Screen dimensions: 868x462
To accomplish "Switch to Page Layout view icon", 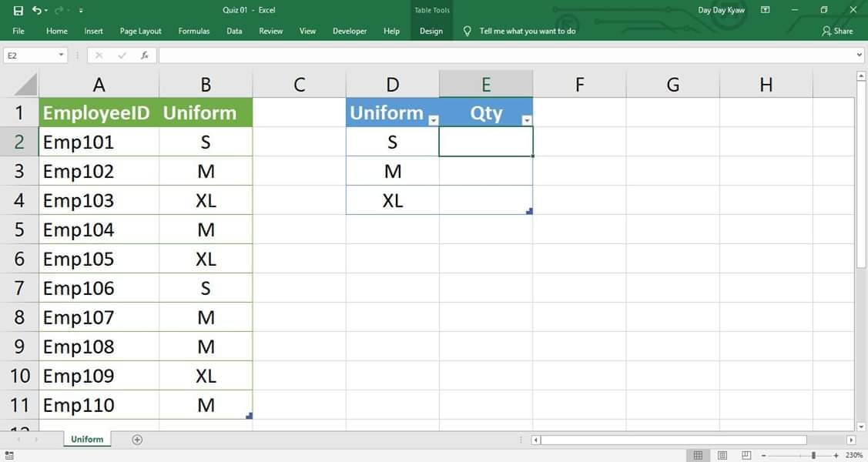I will (722, 455).
